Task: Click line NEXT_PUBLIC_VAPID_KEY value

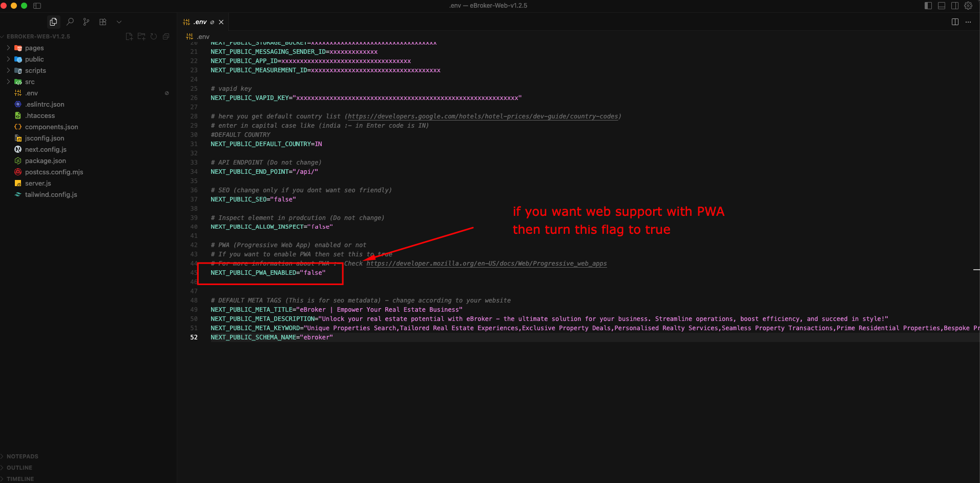Action: pyautogui.click(x=407, y=98)
